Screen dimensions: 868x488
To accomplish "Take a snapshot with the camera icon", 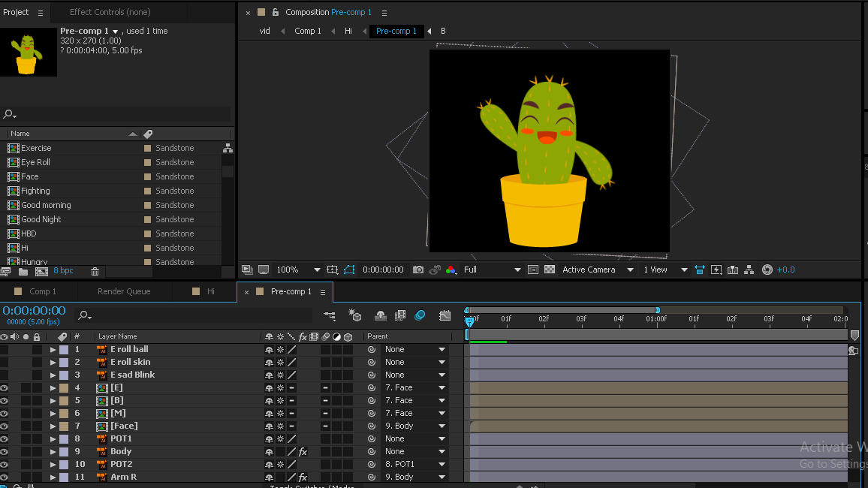I will 418,270.
